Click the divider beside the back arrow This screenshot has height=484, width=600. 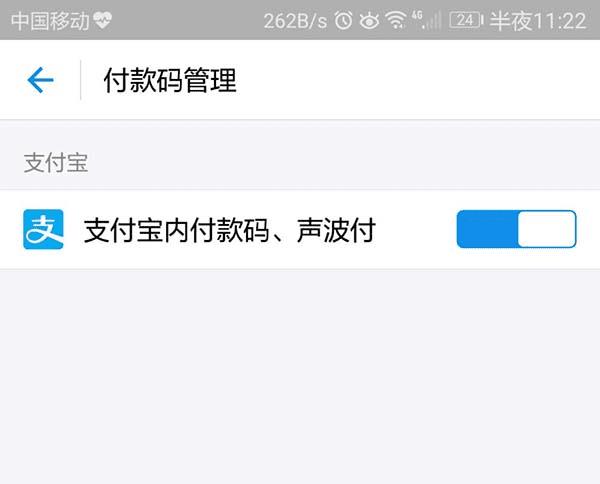[81, 80]
